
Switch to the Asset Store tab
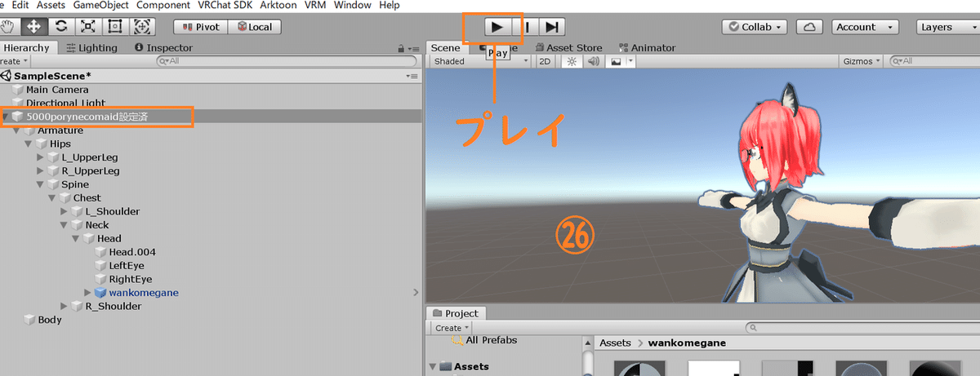(x=569, y=48)
